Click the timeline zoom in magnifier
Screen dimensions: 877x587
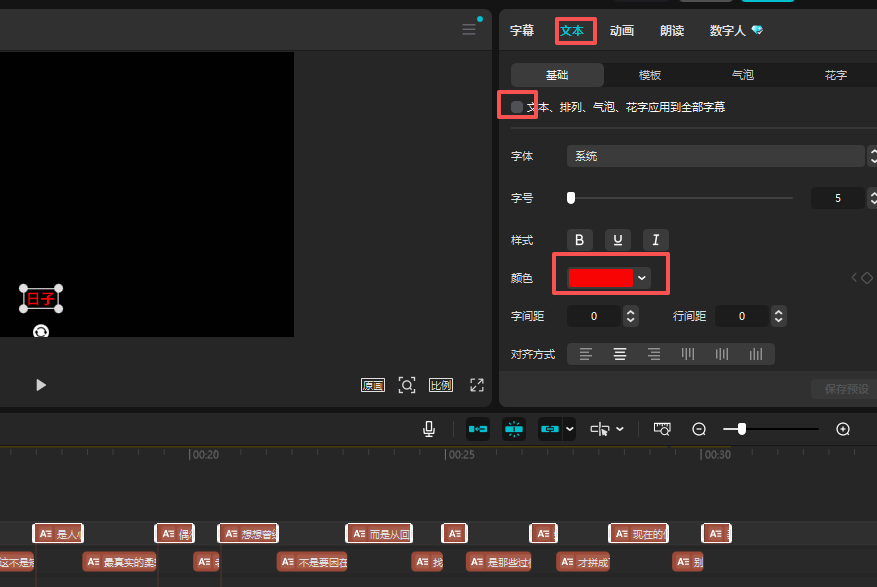[843, 429]
